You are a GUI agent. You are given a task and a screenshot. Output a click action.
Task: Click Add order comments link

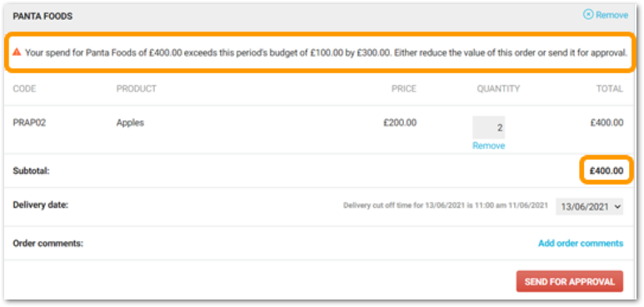(581, 243)
